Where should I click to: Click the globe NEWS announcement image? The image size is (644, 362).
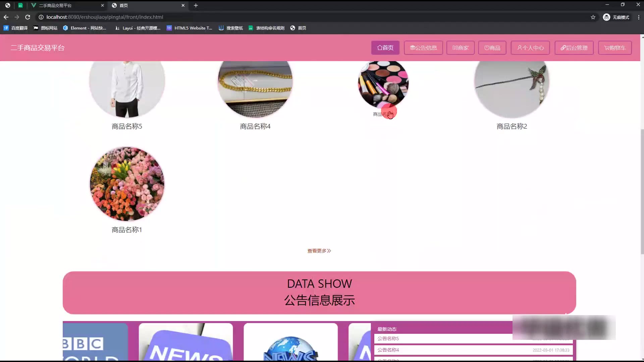coord(290,342)
